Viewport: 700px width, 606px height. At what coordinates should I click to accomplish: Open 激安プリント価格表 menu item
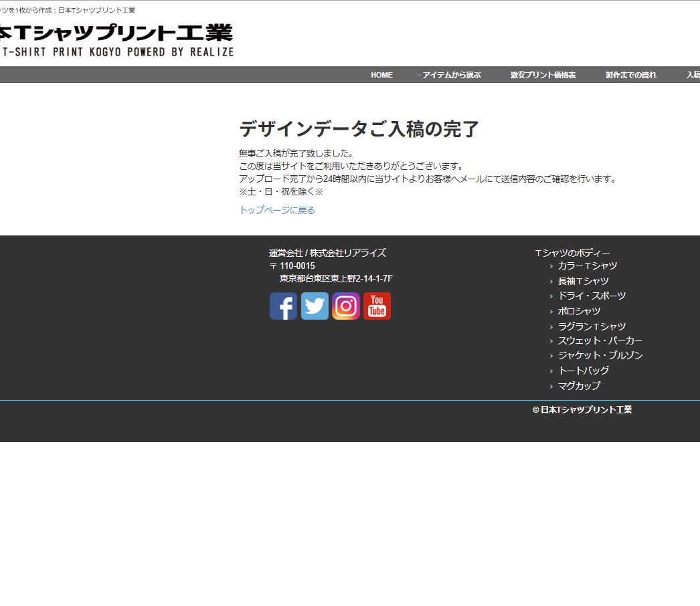click(x=543, y=75)
